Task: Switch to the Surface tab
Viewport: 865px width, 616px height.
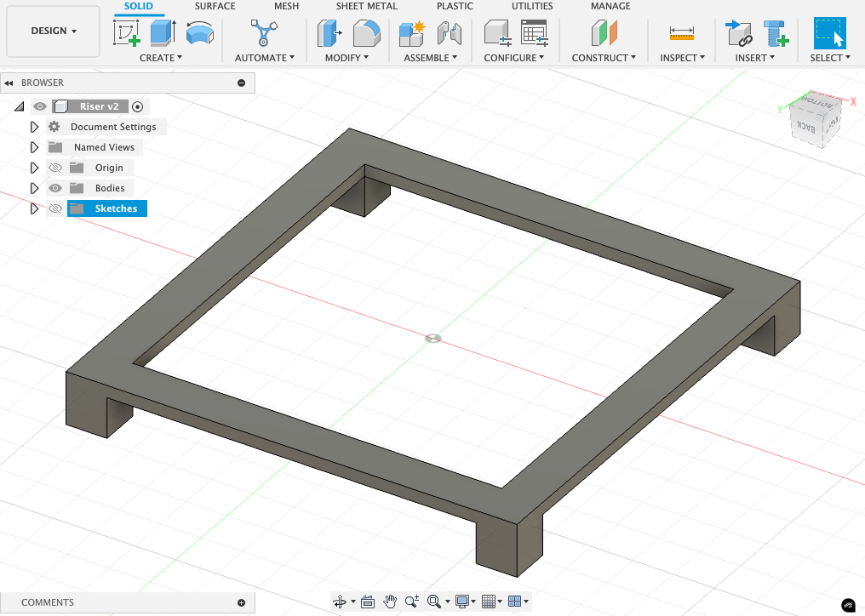Action: (215, 6)
